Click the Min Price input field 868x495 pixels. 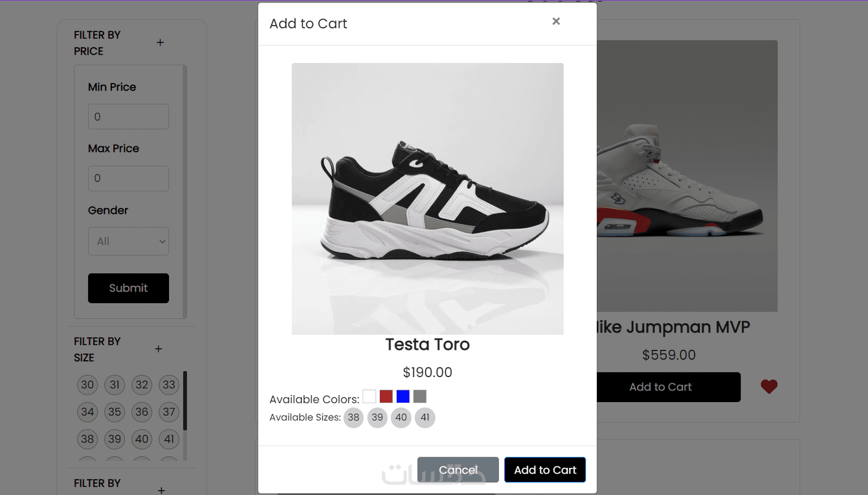coord(128,117)
